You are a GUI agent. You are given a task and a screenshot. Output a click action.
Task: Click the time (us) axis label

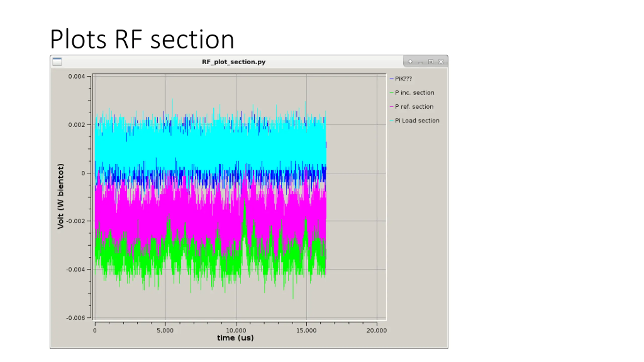coord(235,338)
